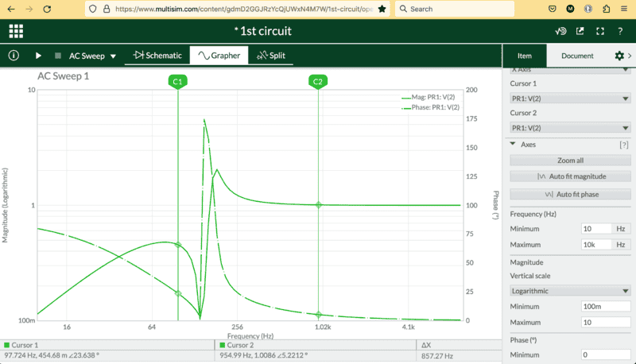Click the browser Search box

[455, 9]
